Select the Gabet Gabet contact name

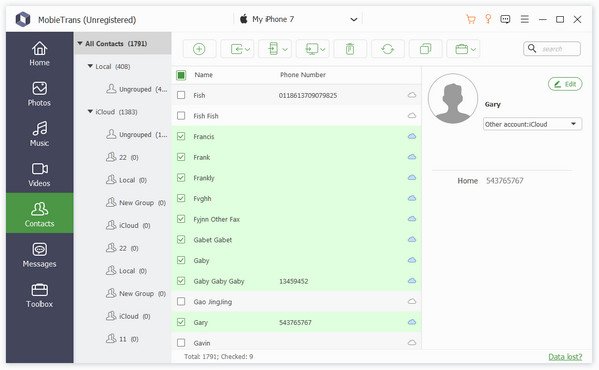click(212, 240)
